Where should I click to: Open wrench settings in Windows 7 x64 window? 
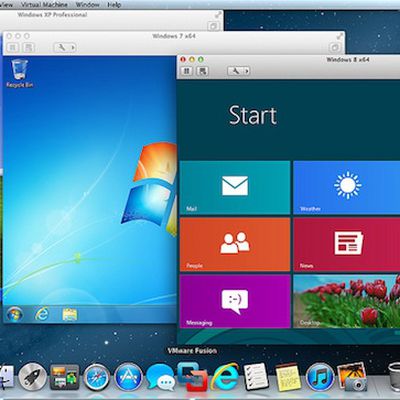pyautogui.click(x=62, y=47)
